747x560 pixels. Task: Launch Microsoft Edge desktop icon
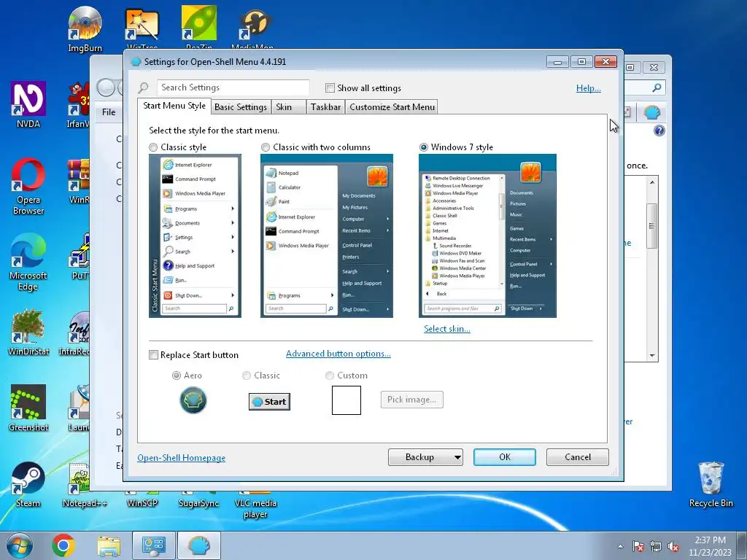pyautogui.click(x=28, y=262)
